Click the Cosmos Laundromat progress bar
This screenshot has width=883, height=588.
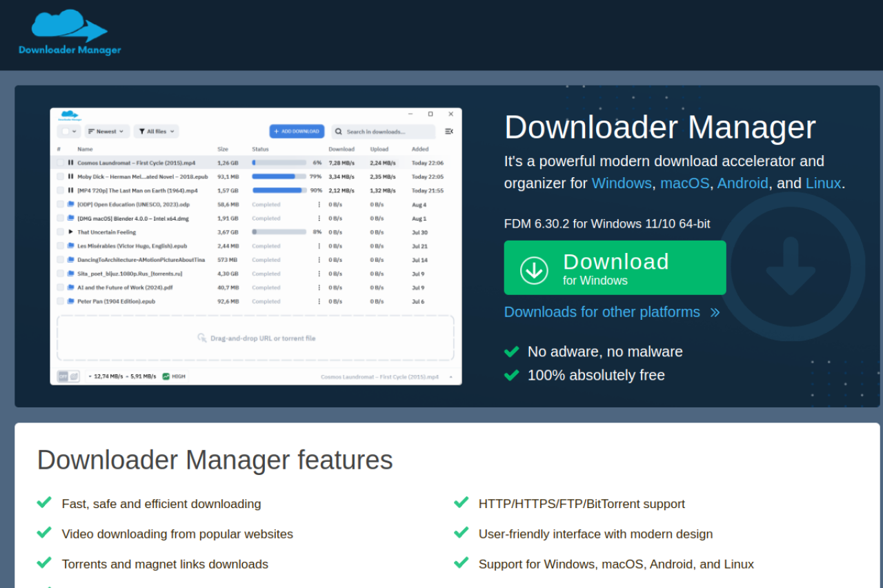279,163
